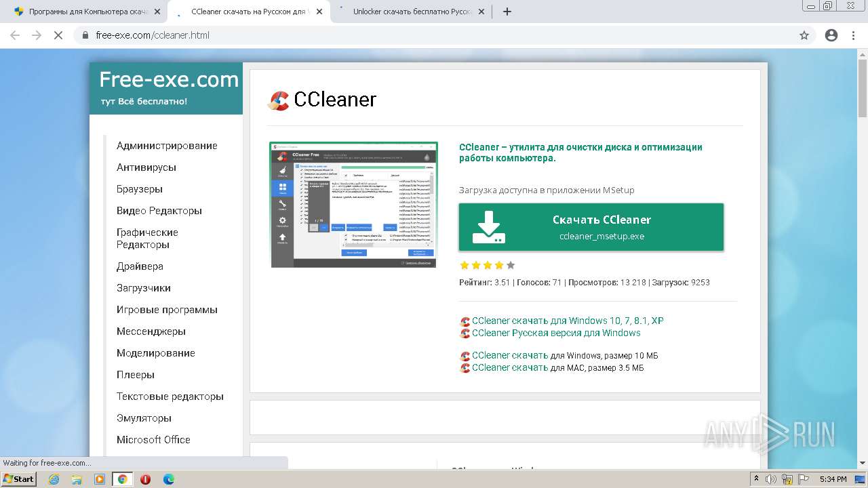Viewport: 868px width, 488px height.
Task: Switch to the Unlocker скачать бесплатно tab
Action: [x=412, y=12]
